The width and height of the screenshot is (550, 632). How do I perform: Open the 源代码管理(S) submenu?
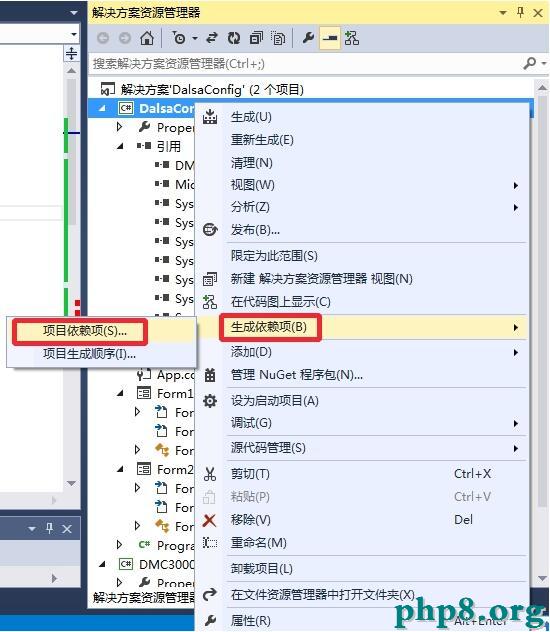coord(361,448)
